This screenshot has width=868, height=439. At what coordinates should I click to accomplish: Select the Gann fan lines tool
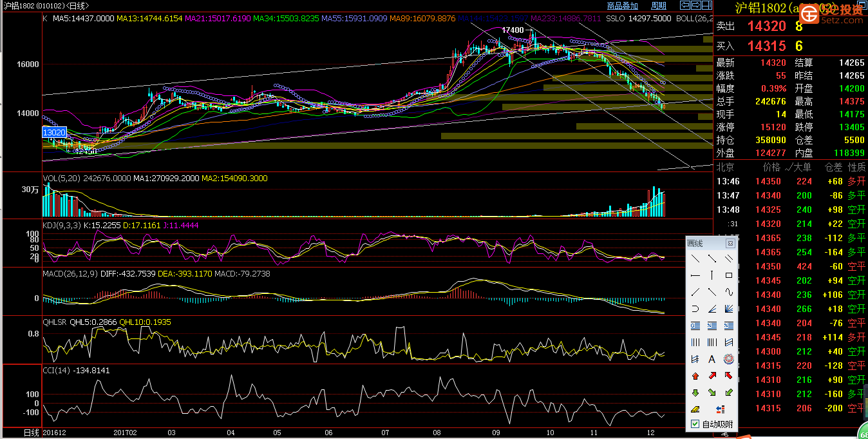(729, 309)
